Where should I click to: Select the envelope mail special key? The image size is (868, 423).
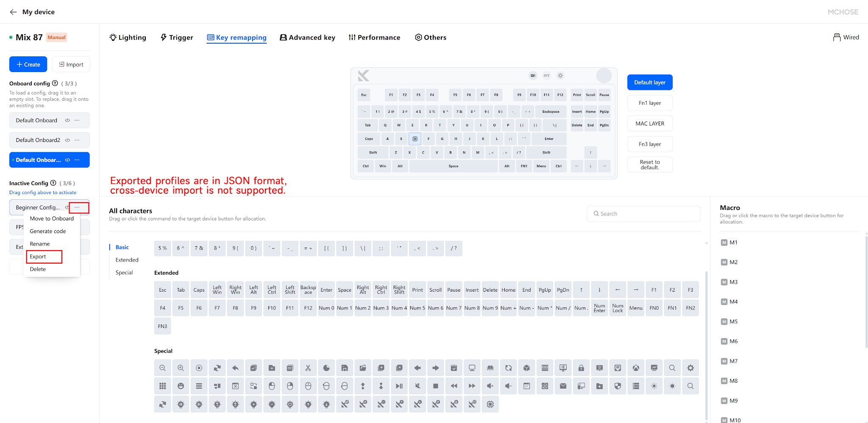click(563, 386)
